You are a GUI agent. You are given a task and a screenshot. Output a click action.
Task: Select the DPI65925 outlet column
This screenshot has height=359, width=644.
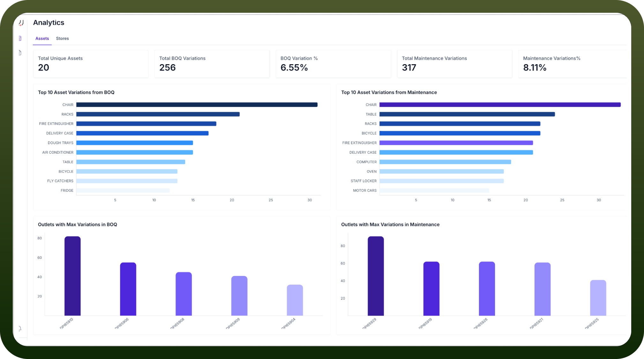point(598,298)
